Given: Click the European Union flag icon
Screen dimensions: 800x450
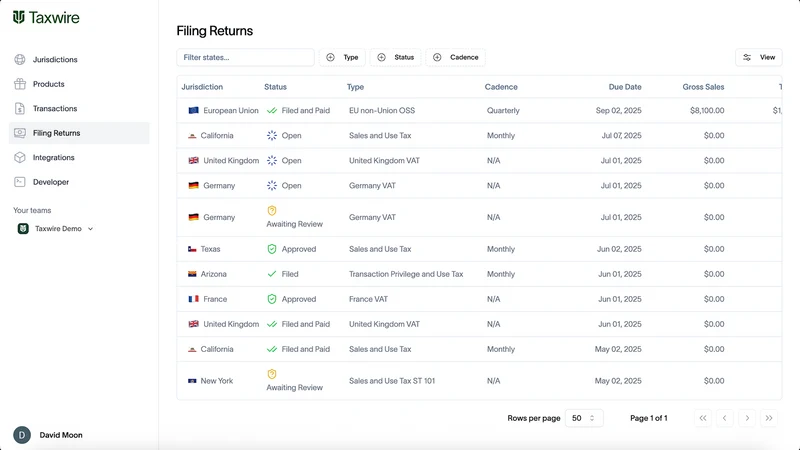Looking at the screenshot, I should [193, 110].
